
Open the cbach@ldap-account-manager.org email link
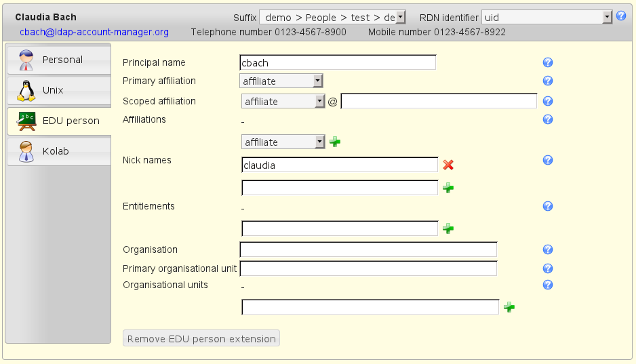pyautogui.click(x=94, y=32)
